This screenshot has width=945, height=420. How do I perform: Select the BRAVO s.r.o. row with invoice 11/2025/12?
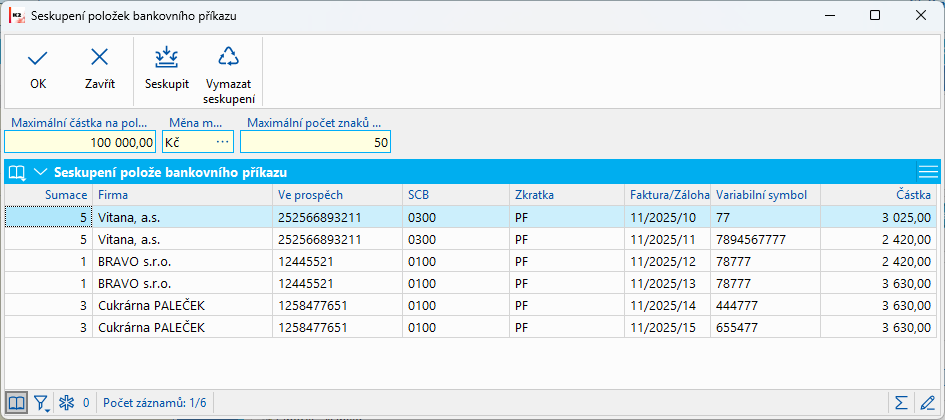(472, 262)
